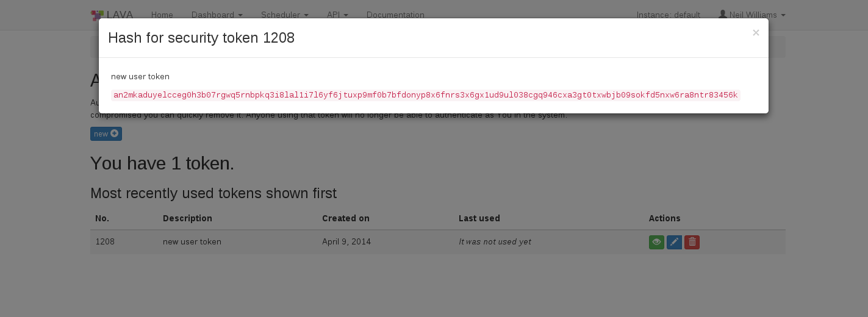Image resolution: width=868 pixels, height=317 pixels.
Task: Click the April 9, 2014 created date cell
Action: pyautogui.click(x=346, y=242)
